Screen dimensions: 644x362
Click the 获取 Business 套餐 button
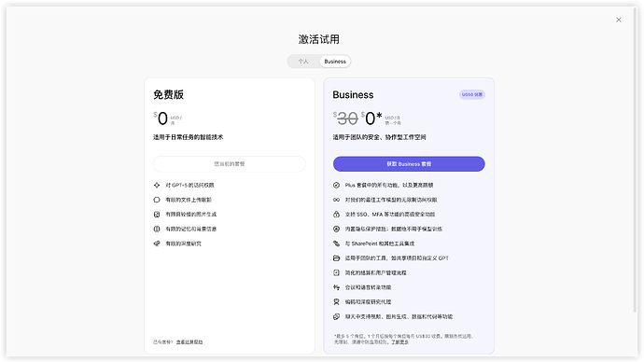(x=409, y=164)
